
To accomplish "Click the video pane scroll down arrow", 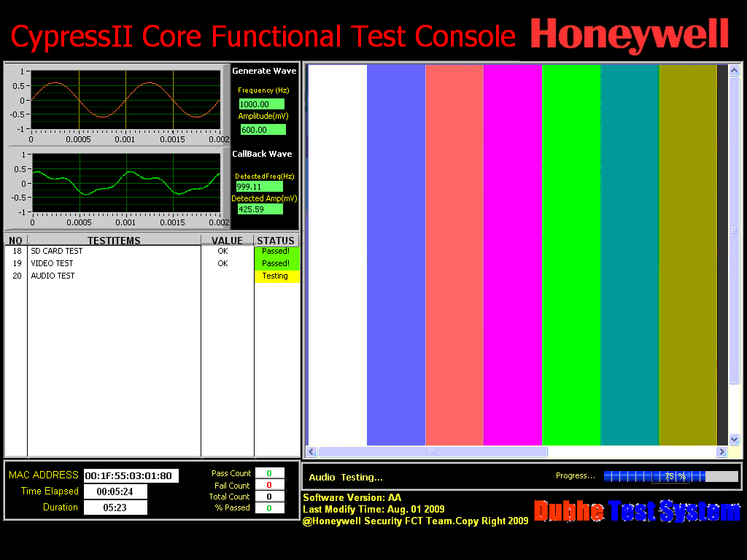I will [x=734, y=440].
